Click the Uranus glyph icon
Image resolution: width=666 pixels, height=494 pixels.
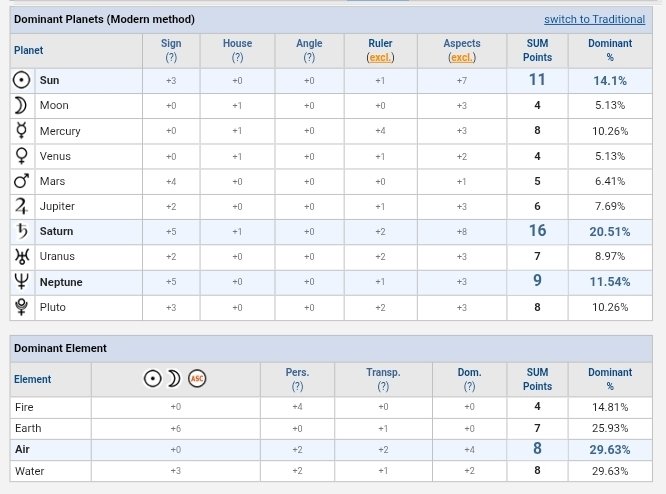coord(22,256)
